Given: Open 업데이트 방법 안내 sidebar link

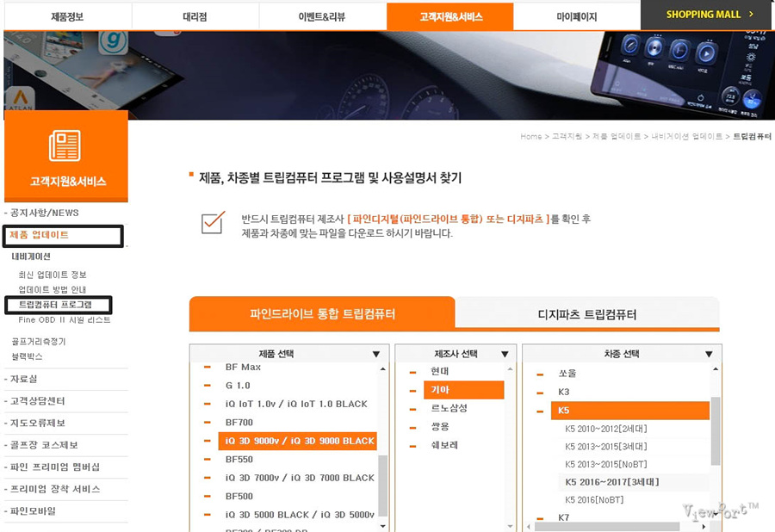Looking at the screenshot, I should (53, 289).
